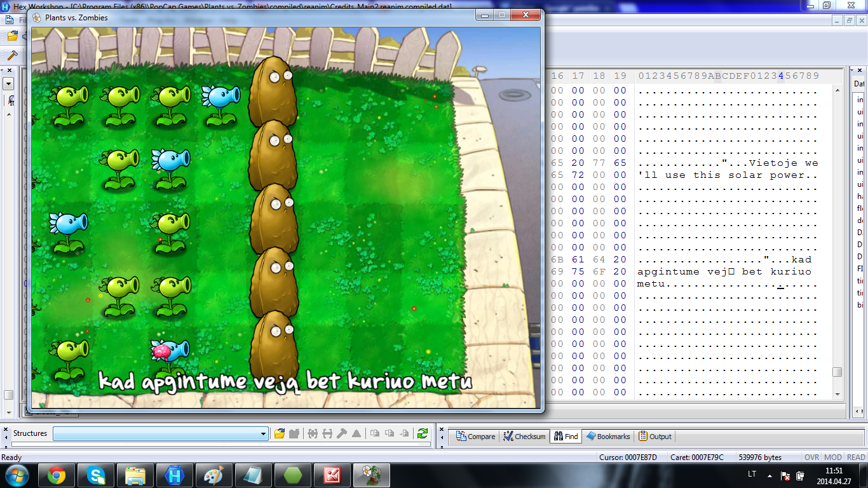868x488 pixels.
Task: Click column header 16 in hex view
Action: click(557, 76)
